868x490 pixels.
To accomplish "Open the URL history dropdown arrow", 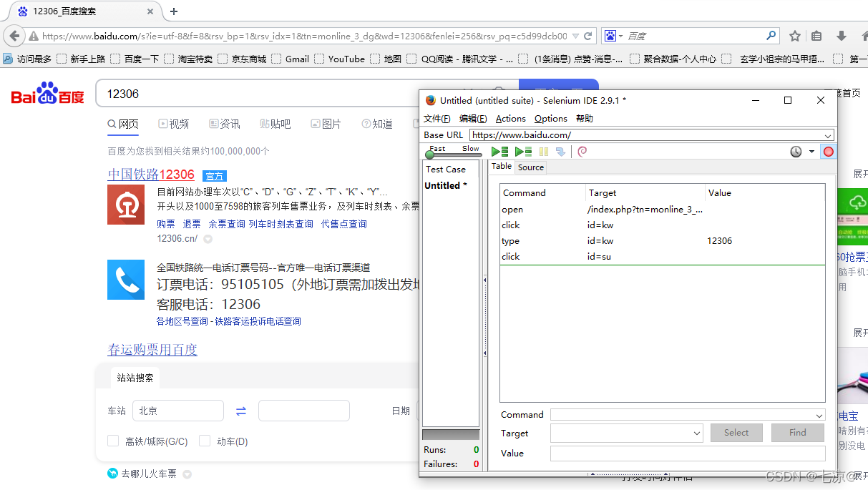I will 576,36.
